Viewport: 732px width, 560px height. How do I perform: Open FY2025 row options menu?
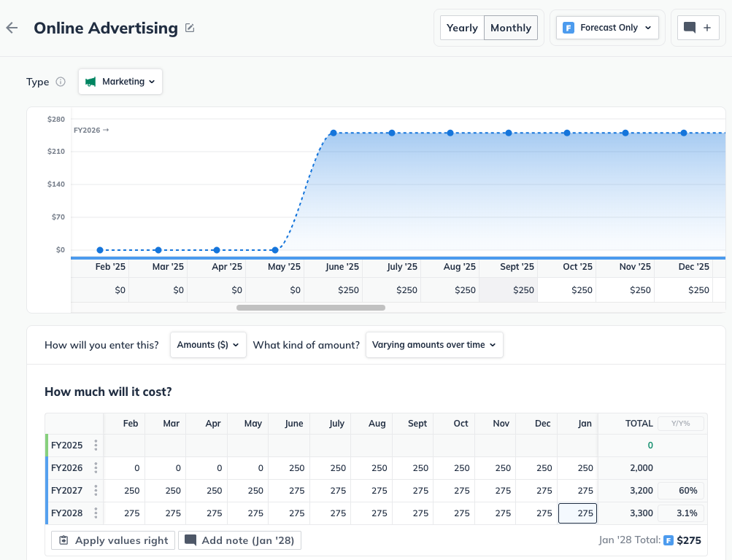pyautogui.click(x=96, y=445)
